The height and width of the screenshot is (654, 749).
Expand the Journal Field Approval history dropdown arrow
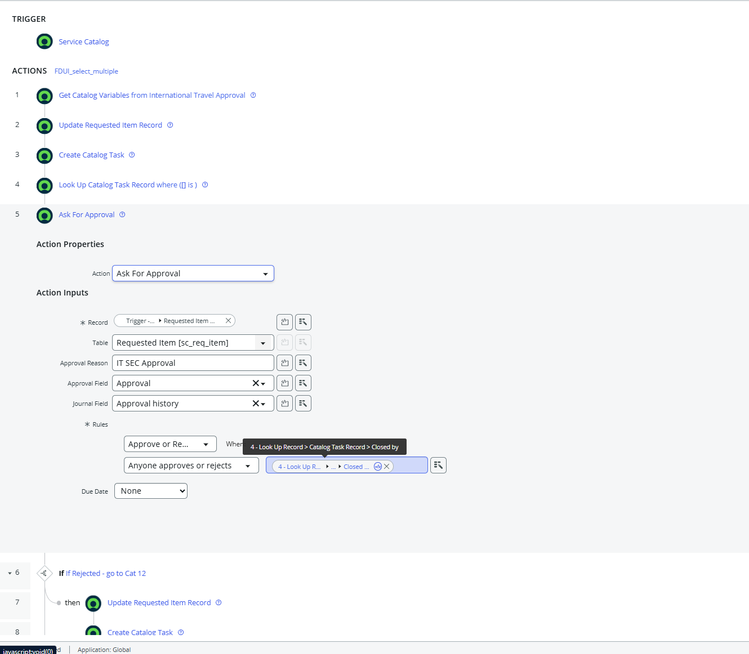(x=263, y=404)
